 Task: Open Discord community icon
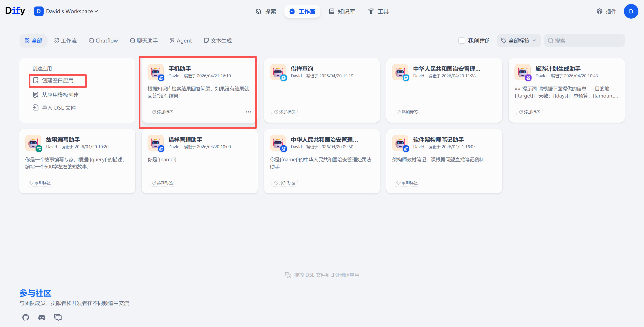tap(42, 317)
